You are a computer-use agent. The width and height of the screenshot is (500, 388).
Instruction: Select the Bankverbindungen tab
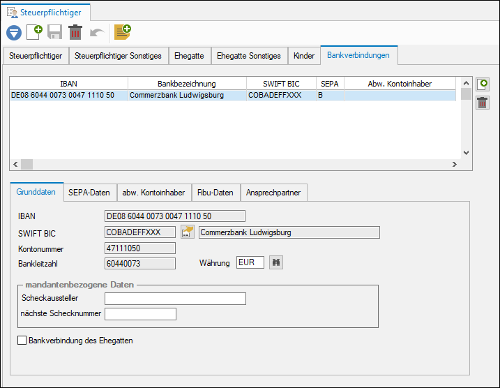[x=358, y=55]
